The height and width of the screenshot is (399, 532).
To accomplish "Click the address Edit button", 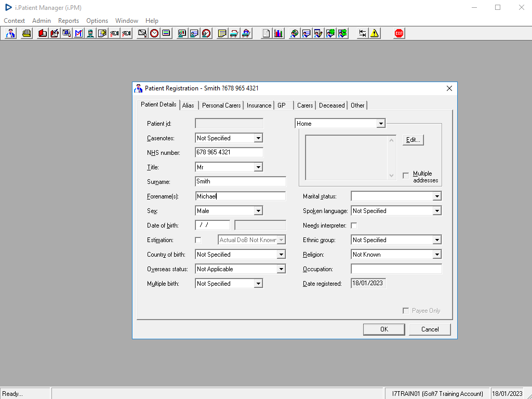I will 413,140.
